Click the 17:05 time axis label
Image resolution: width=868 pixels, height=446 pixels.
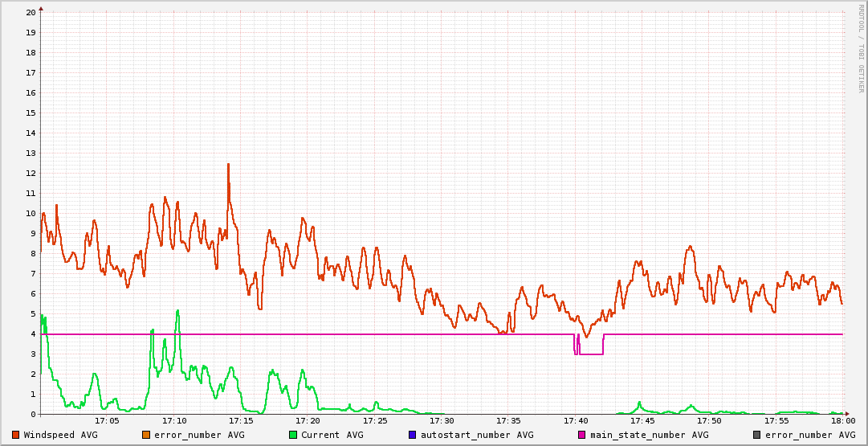[x=107, y=420]
